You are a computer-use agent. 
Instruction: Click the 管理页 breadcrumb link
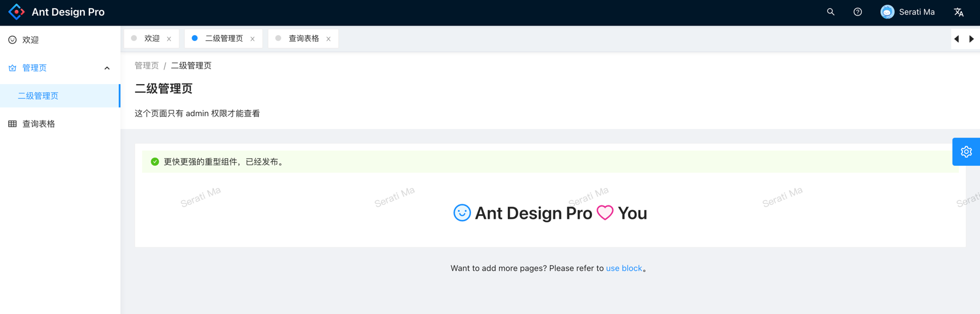(x=147, y=65)
